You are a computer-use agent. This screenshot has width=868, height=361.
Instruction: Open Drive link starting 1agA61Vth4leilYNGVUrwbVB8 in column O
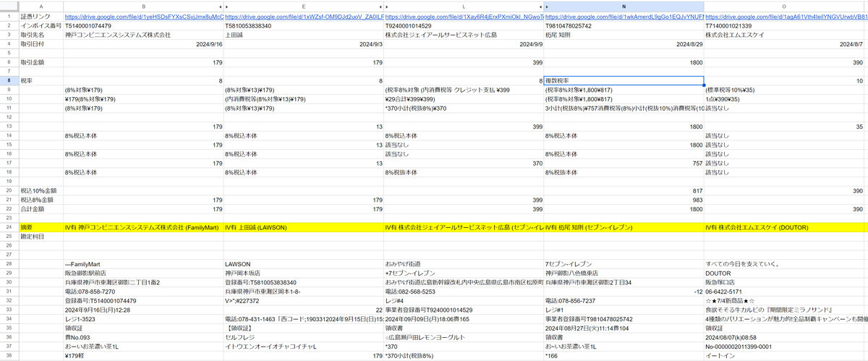click(786, 16)
